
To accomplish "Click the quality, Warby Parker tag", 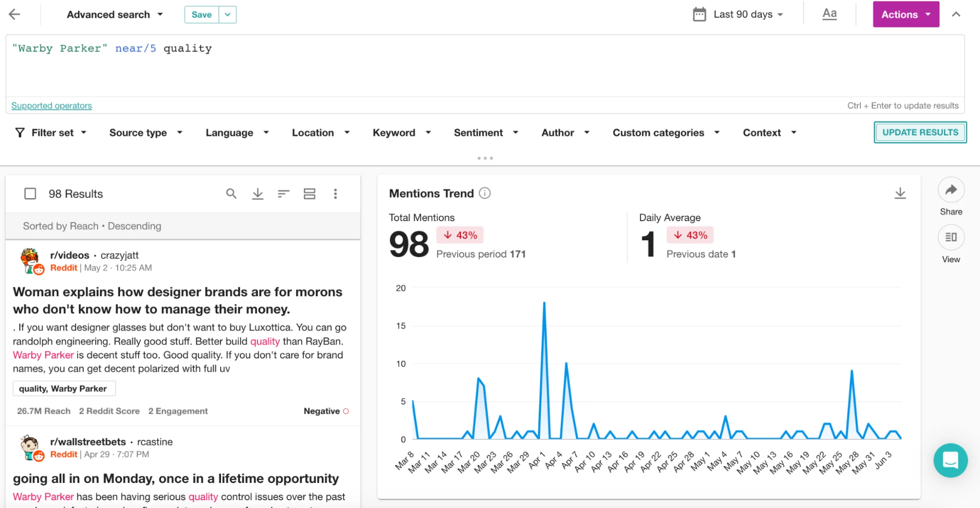I will click(x=64, y=388).
